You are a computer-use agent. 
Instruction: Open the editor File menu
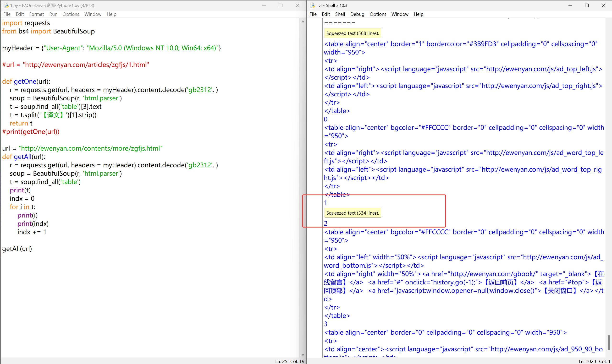click(x=7, y=14)
